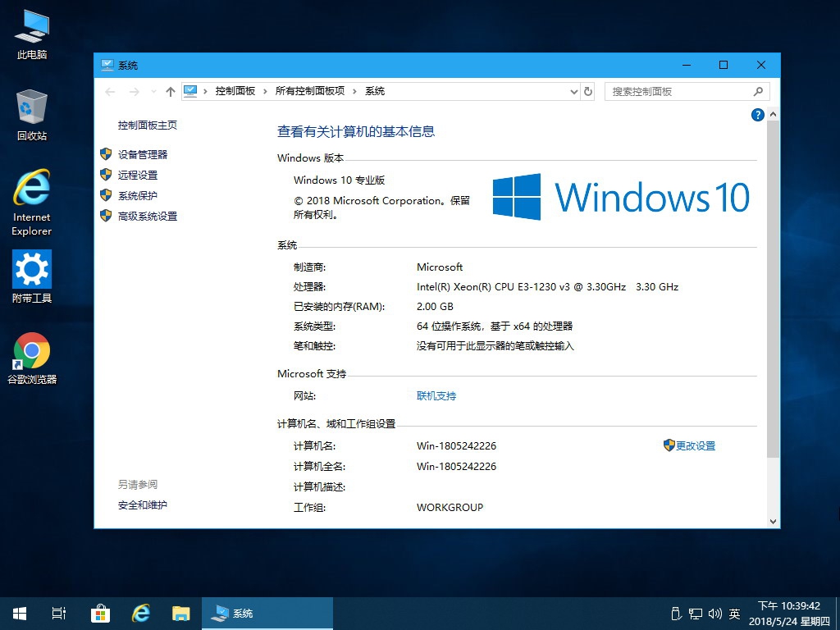Open 安全和维护 under 另请参阅
The image size is (840, 630).
[143, 504]
